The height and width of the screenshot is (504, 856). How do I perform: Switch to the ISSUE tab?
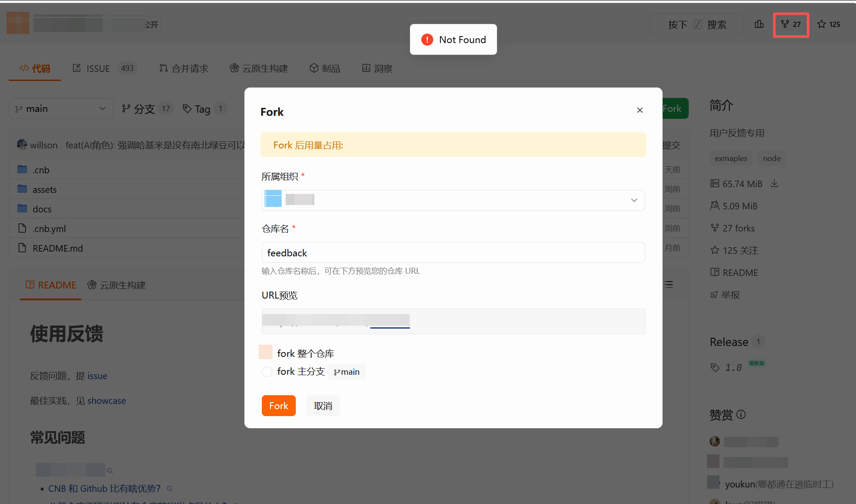98,68
